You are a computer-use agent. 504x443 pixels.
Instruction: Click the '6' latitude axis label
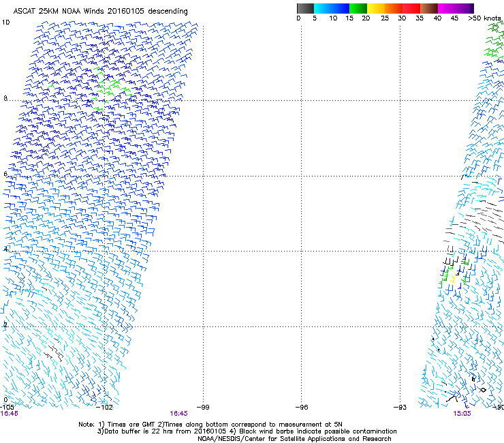(x=5, y=174)
